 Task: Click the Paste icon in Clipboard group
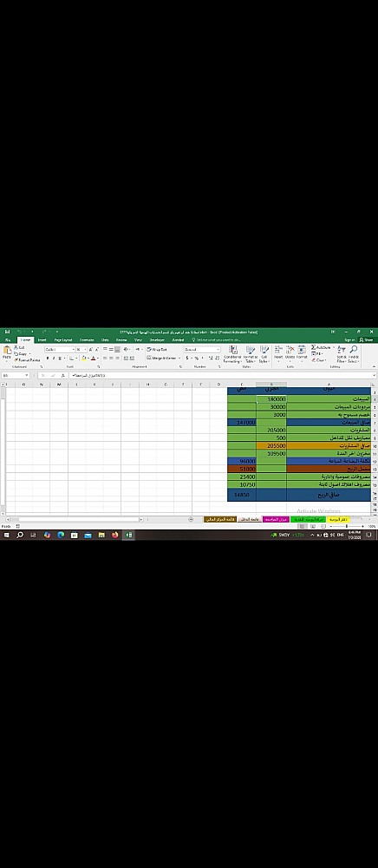[x=7, y=352]
